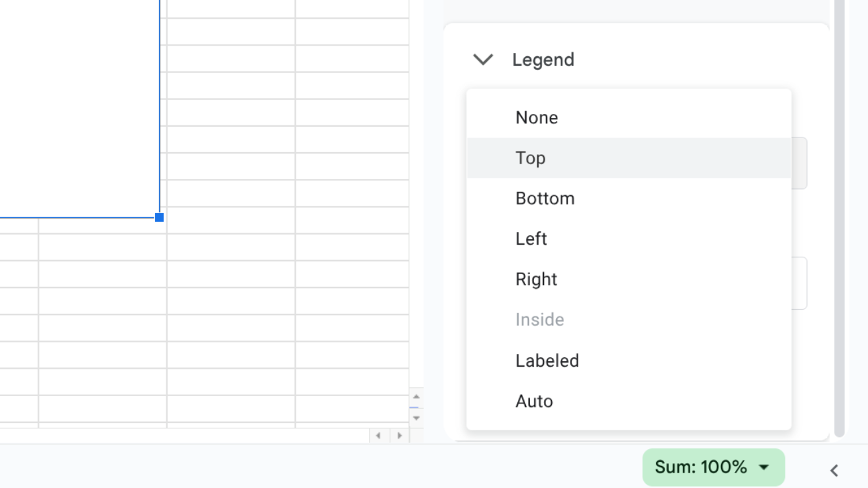Screen dimensions: 868x488
Task: Click the scroll-right arrow on the horizontal scrollbar
Action: 400,436
